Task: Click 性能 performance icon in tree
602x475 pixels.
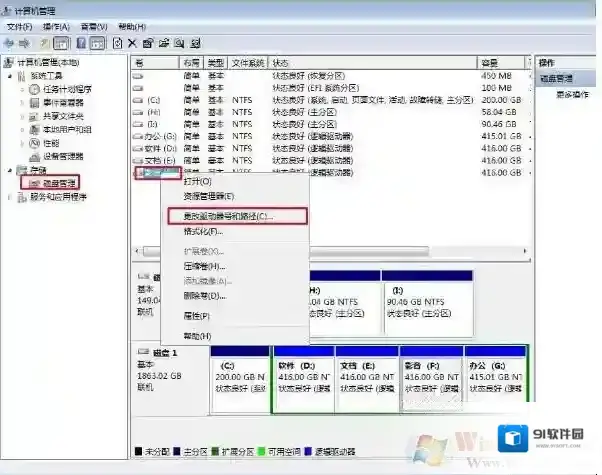Action: (35, 142)
